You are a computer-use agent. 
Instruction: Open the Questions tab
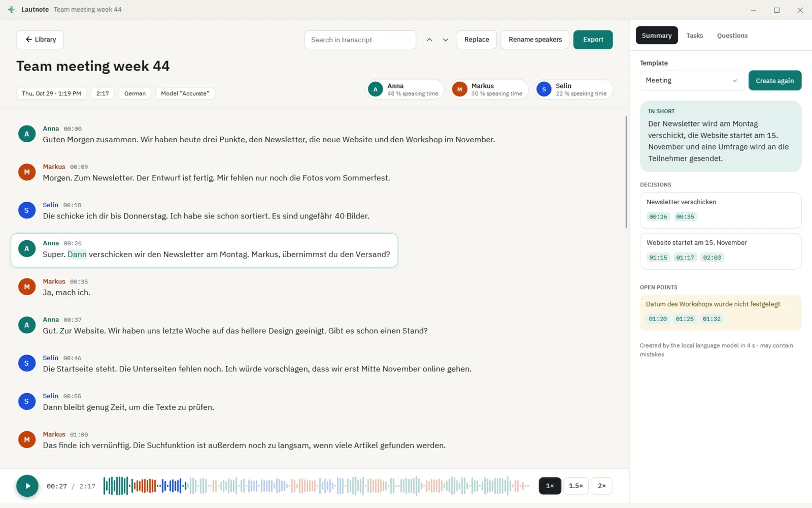click(732, 36)
